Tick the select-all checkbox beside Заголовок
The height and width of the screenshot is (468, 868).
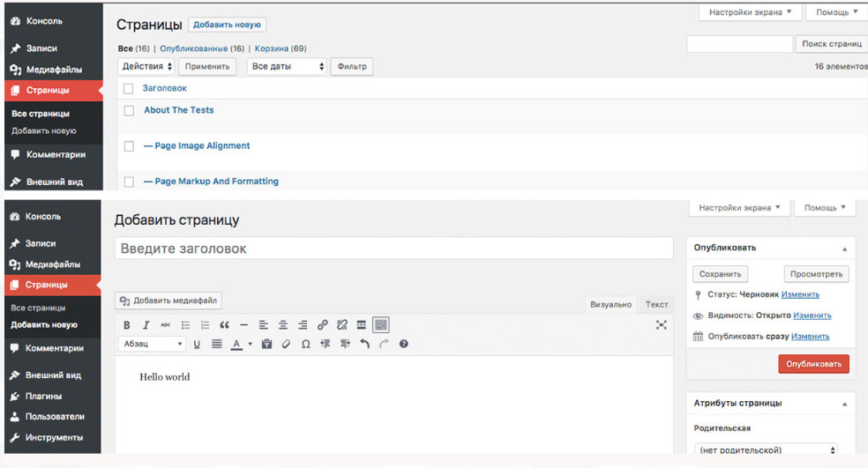pyautogui.click(x=129, y=88)
